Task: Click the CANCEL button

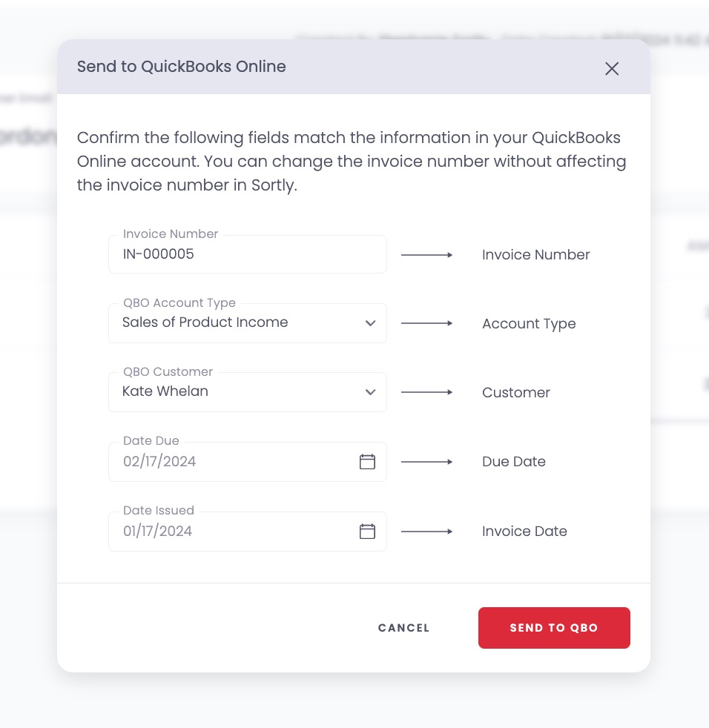Action: pos(403,628)
